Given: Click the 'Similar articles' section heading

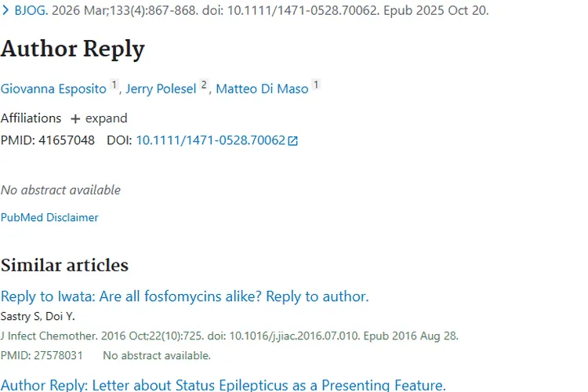Looking at the screenshot, I should click(64, 265).
